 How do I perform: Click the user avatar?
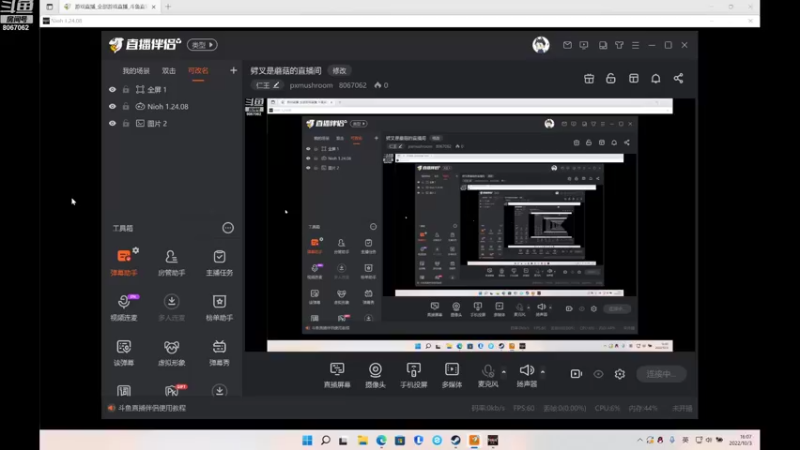(x=541, y=45)
